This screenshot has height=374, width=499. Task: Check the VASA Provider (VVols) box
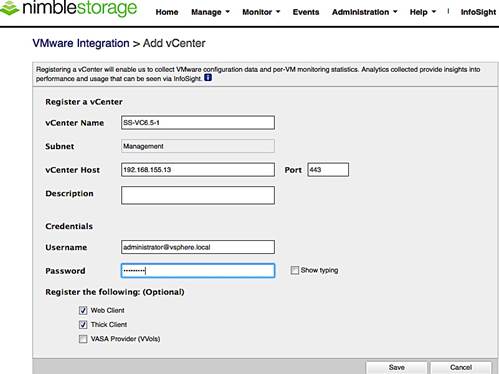(83, 339)
